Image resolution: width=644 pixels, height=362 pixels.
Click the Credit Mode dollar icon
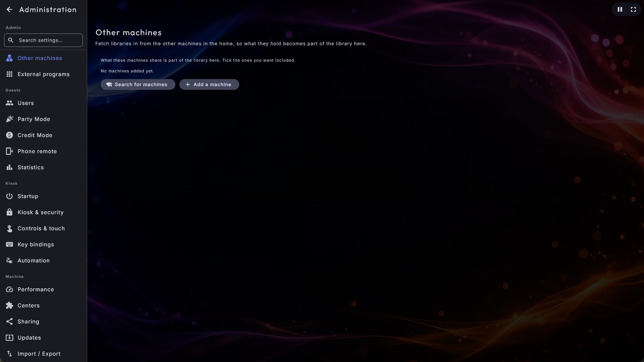click(9, 135)
